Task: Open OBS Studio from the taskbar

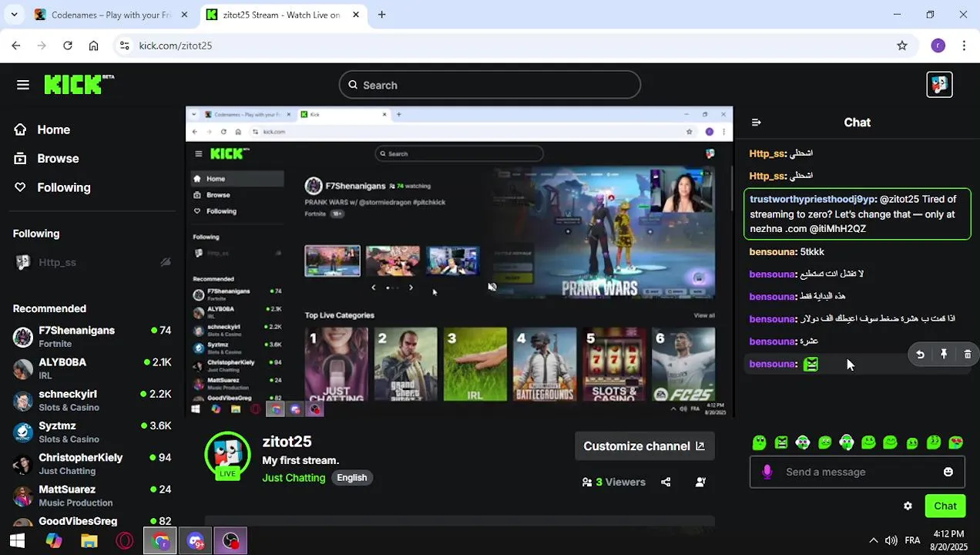Action: (x=230, y=541)
